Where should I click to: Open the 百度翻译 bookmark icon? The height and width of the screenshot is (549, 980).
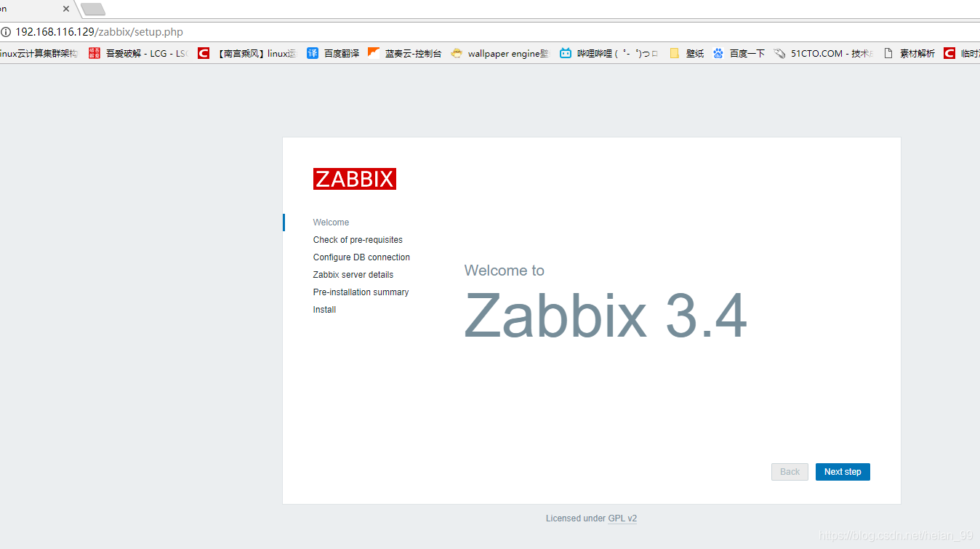313,53
